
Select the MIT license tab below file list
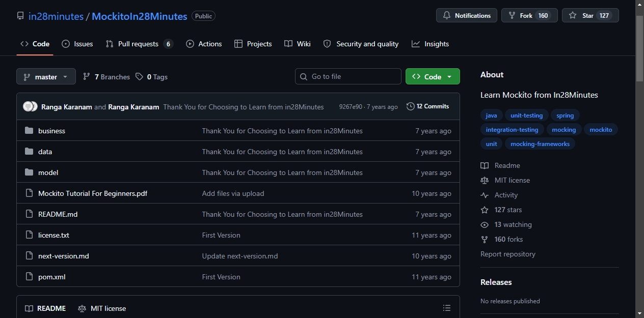102,308
